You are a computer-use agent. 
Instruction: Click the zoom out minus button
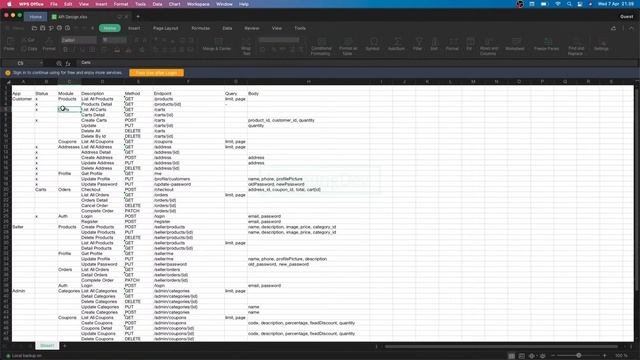coord(553,356)
